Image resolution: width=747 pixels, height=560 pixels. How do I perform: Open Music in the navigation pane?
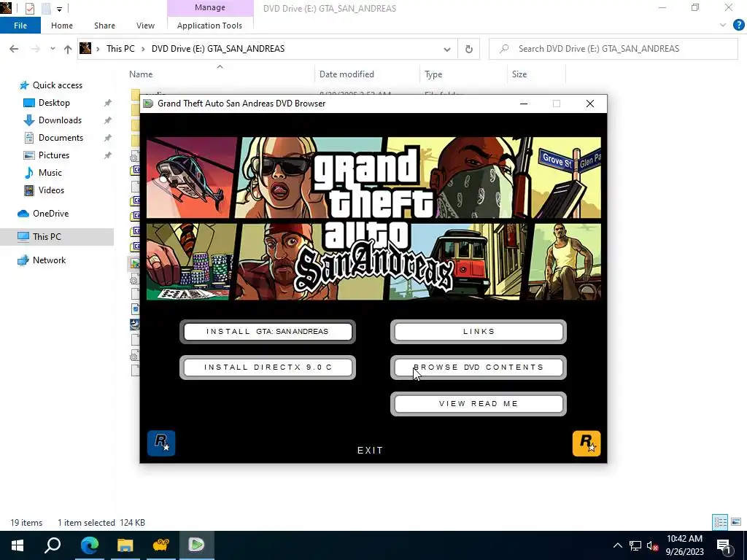pos(50,173)
